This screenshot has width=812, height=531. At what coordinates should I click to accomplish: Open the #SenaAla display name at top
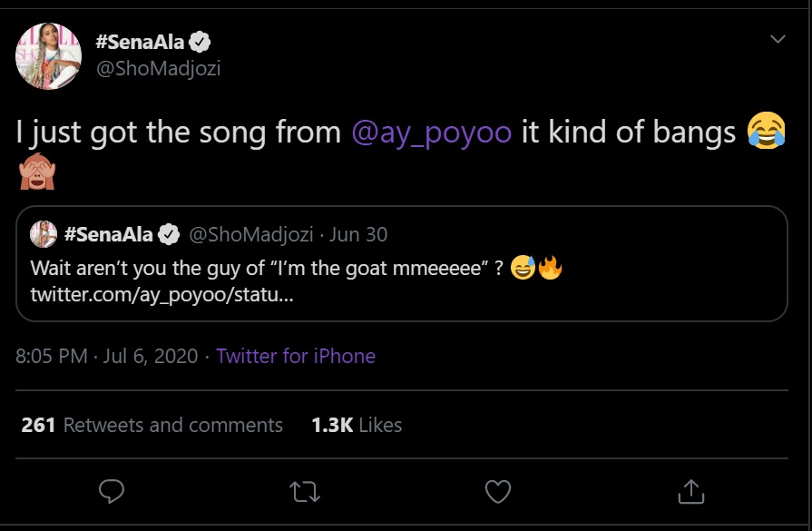139,43
